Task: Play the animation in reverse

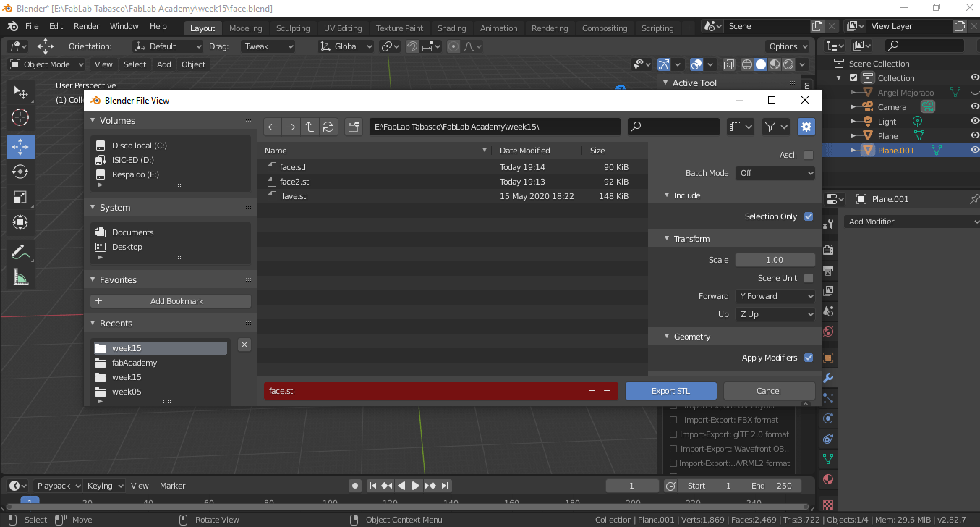Action: pyautogui.click(x=401, y=486)
